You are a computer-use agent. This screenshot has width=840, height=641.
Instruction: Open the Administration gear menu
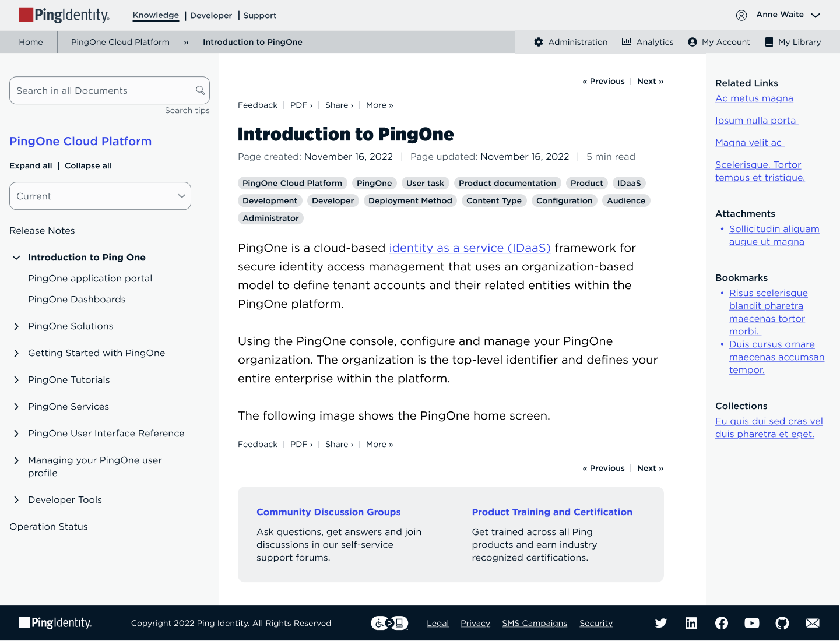click(x=571, y=42)
